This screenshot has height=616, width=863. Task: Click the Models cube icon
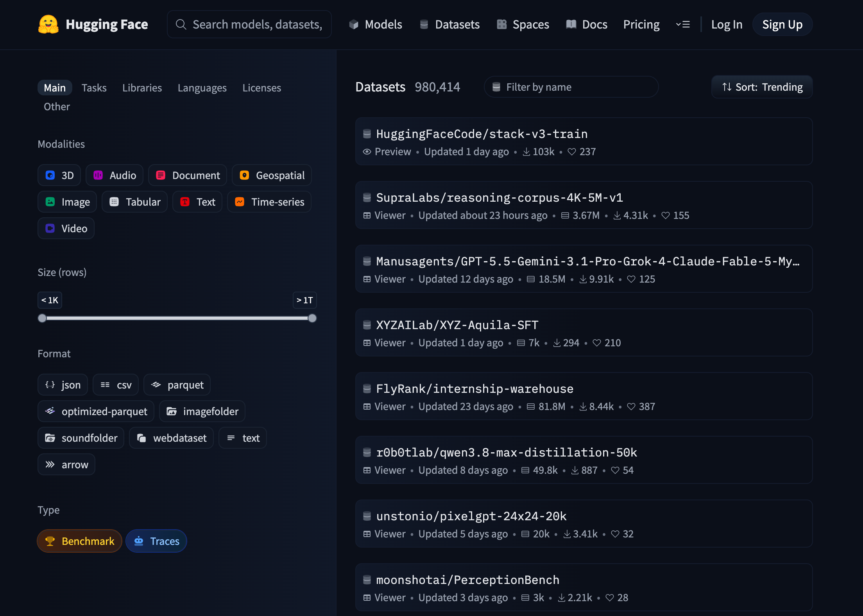354,25
